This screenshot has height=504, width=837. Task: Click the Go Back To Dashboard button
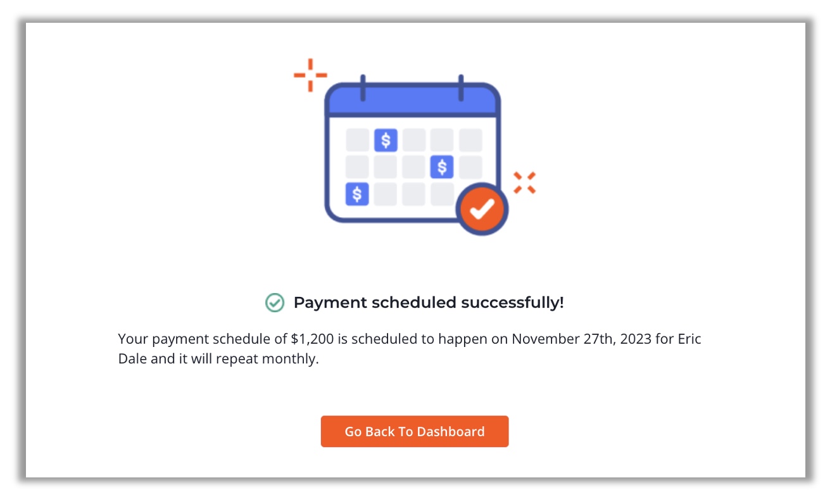415,431
